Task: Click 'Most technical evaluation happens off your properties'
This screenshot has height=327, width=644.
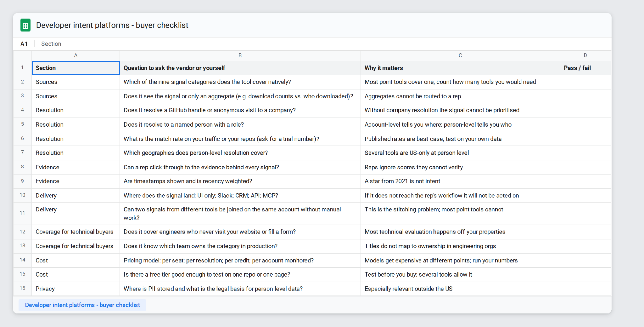Action: tap(460, 232)
